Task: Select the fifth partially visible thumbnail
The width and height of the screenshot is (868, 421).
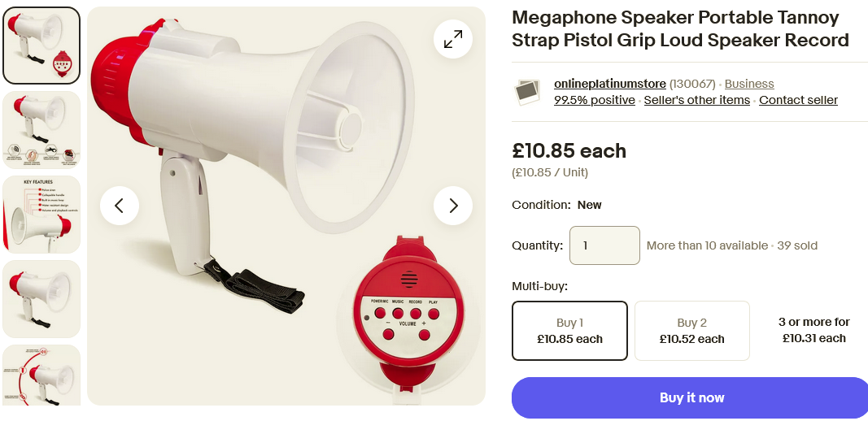Action: [x=41, y=374]
